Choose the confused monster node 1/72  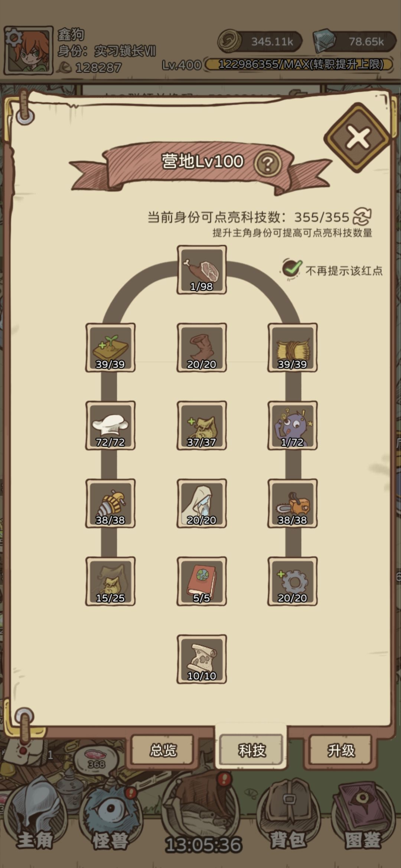292,425
